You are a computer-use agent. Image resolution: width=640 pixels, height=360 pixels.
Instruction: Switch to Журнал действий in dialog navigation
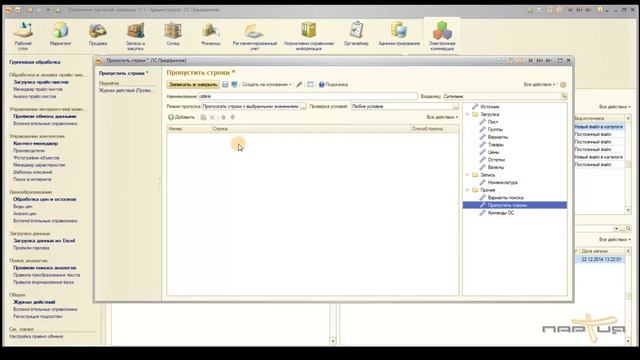[125, 90]
